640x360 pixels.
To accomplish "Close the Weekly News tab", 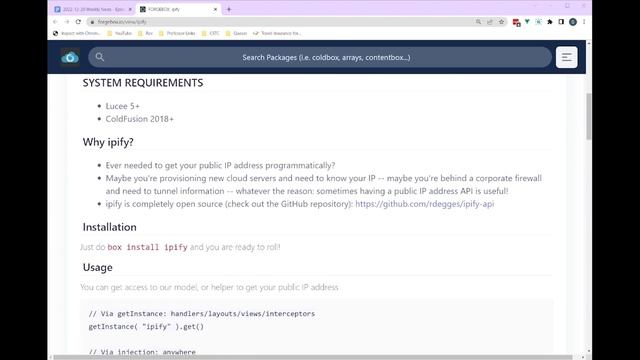I will 130,9.
